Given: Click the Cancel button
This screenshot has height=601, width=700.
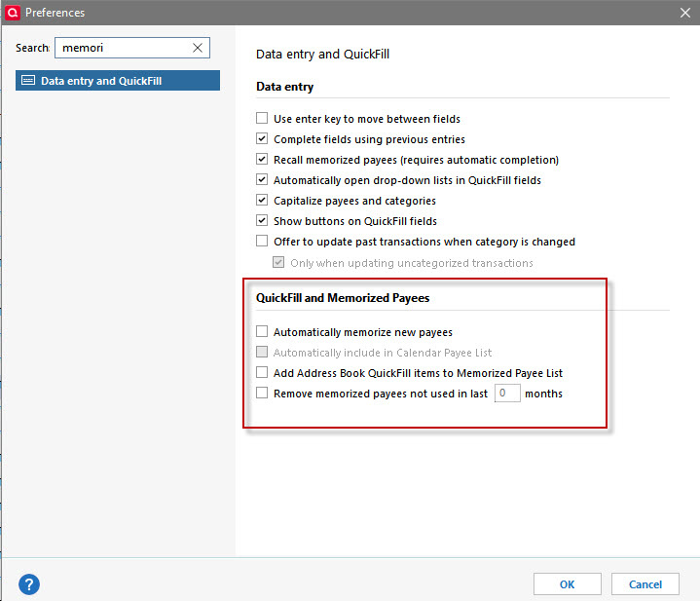Looking at the screenshot, I should coord(645,584).
